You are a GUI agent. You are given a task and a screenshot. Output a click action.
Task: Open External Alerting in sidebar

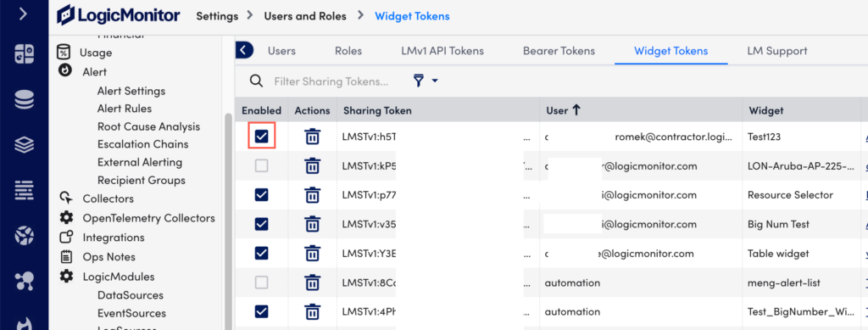140,162
